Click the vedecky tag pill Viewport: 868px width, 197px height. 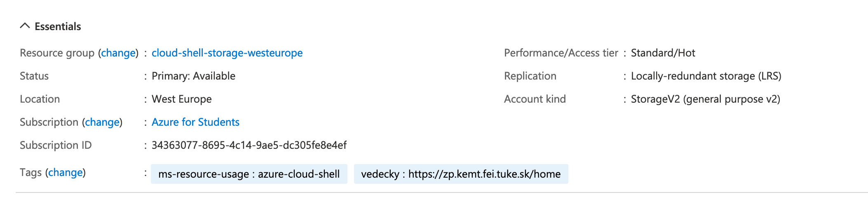pos(461,174)
